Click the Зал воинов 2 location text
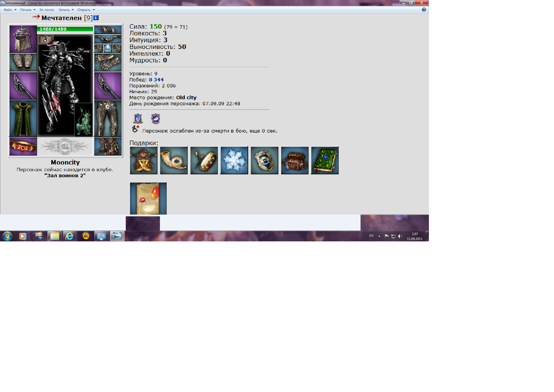This screenshot has height=392, width=554. tap(65, 175)
